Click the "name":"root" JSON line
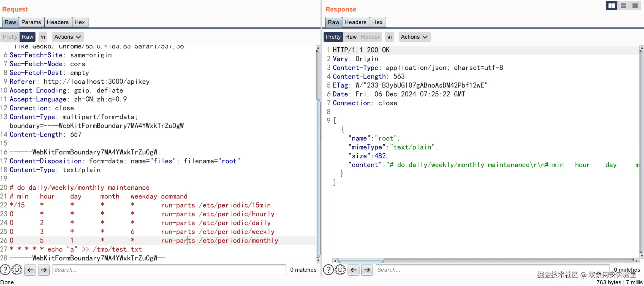The width and height of the screenshot is (644, 286). click(374, 138)
